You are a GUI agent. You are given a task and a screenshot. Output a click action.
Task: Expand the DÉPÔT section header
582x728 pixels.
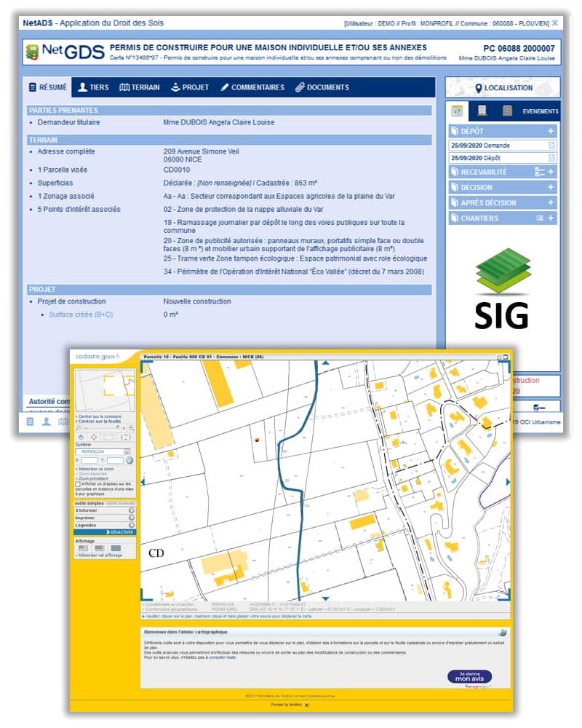[x=503, y=131]
